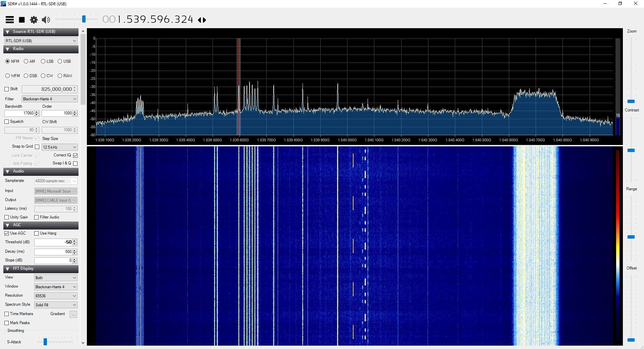Stop the radio with the stop button
The height and width of the screenshot is (349, 644).
(x=22, y=20)
